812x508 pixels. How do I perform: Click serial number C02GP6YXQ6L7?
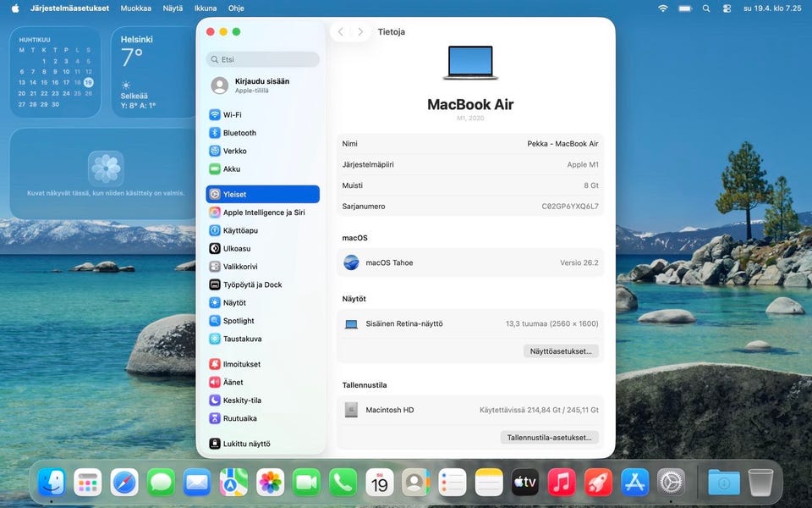[570, 207]
